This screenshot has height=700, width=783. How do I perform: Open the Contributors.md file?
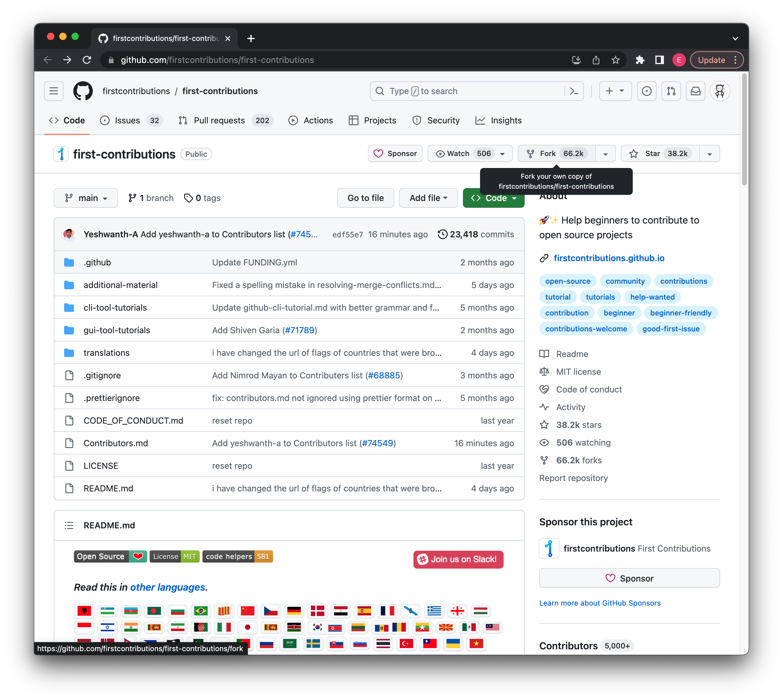click(115, 443)
